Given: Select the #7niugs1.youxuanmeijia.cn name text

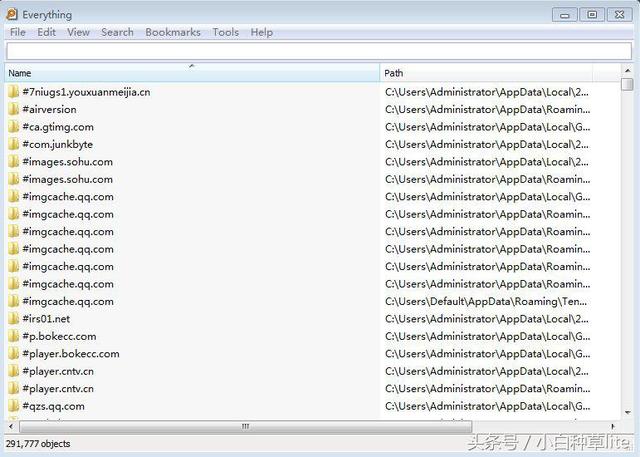Looking at the screenshot, I should coord(86,92).
